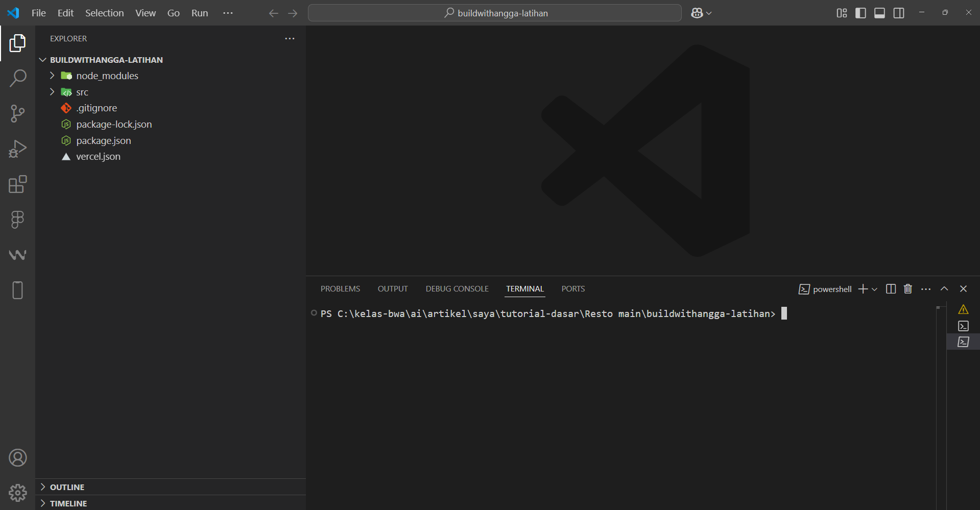Open the Copilot chat icon in title bar
This screenshot has height=510, width=980.
click(697, 13)
